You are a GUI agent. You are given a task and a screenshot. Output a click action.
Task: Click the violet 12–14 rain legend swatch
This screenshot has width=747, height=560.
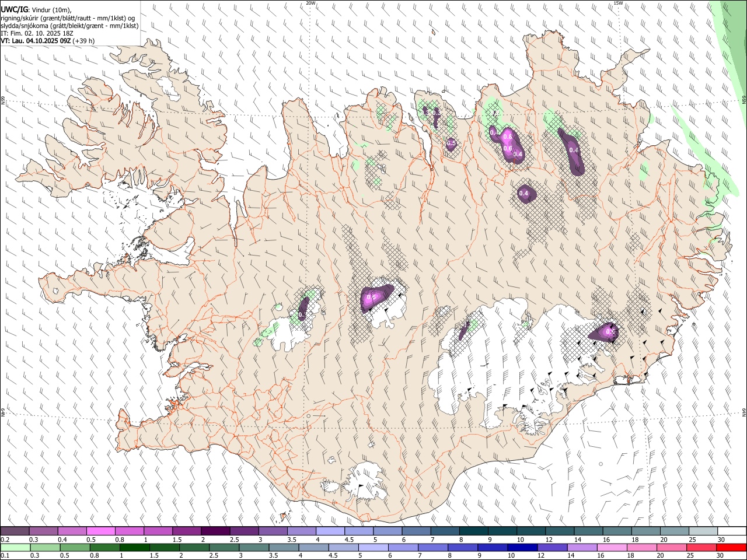[551, 547]
